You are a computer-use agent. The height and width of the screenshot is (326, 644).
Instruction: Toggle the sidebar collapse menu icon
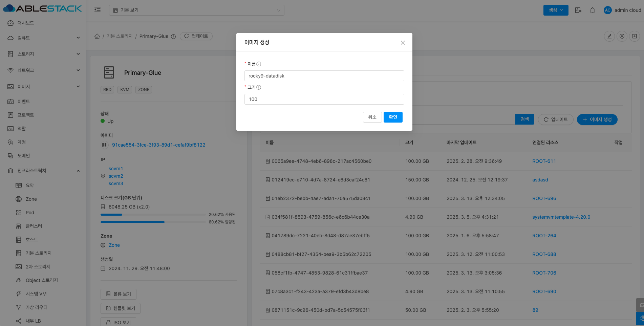(x=98, y=10)
